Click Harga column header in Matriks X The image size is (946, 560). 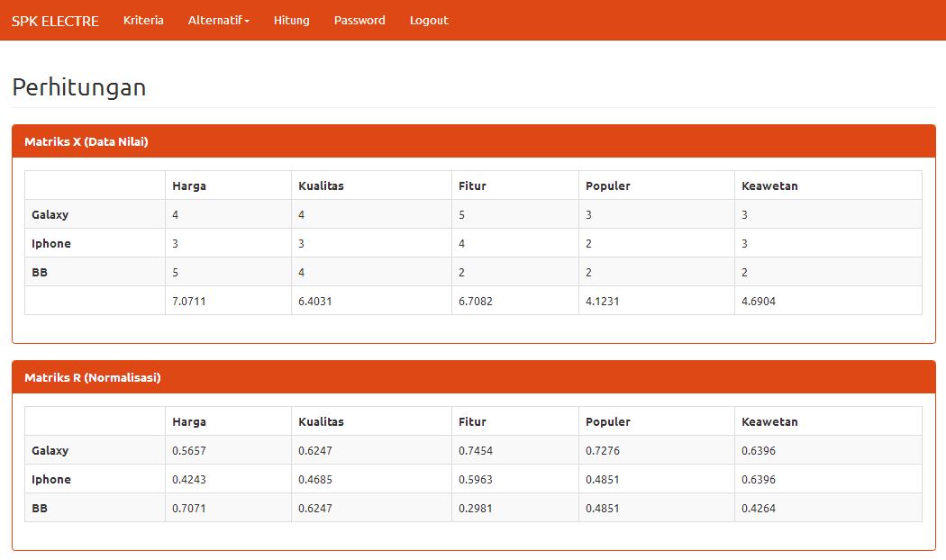coord(189,185)
